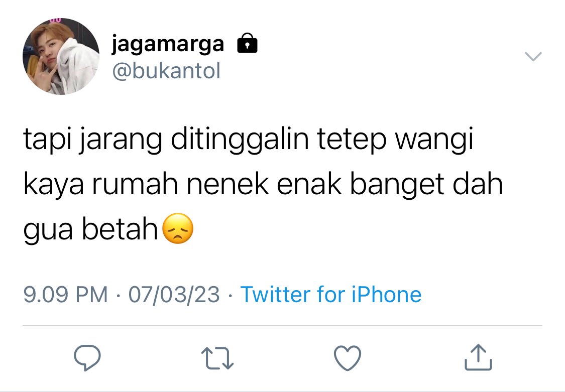Expand tweet options with the chevron arrow

[x=533, y=57]
